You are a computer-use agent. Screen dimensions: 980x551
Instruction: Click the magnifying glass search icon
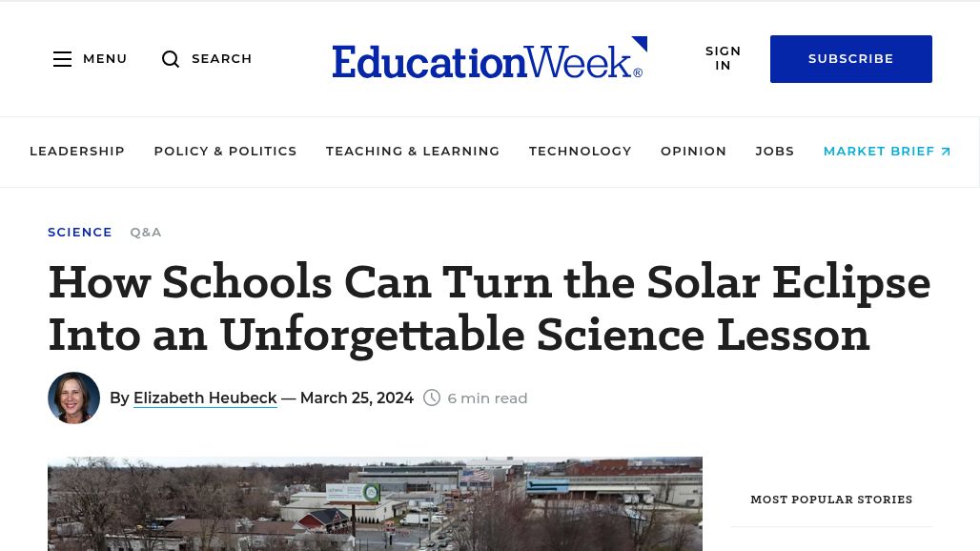click(171, 59)
